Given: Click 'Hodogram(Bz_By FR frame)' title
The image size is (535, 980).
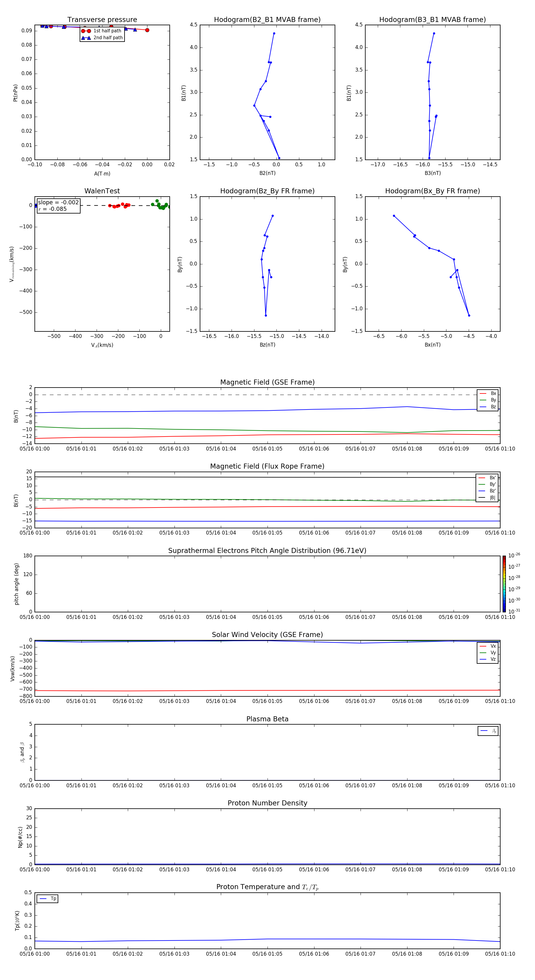Looking at the screenshot, I should tap(267, 191).
